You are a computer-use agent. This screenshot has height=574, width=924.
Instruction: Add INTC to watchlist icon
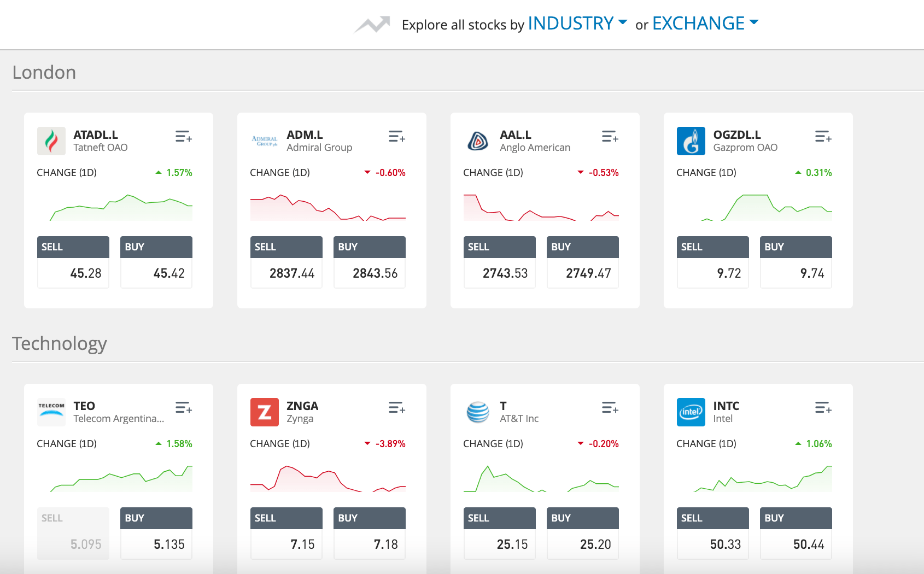click(823, 407)
